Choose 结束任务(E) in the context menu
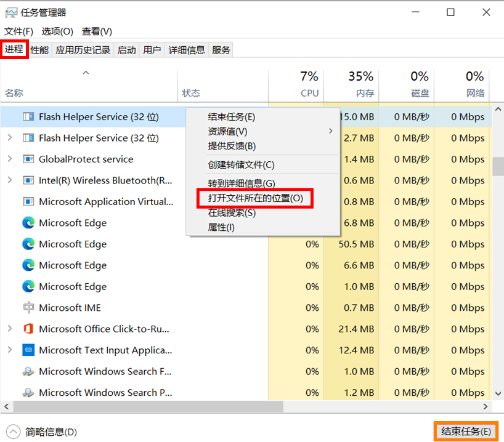Screen dimensions: 504x442 232,117
